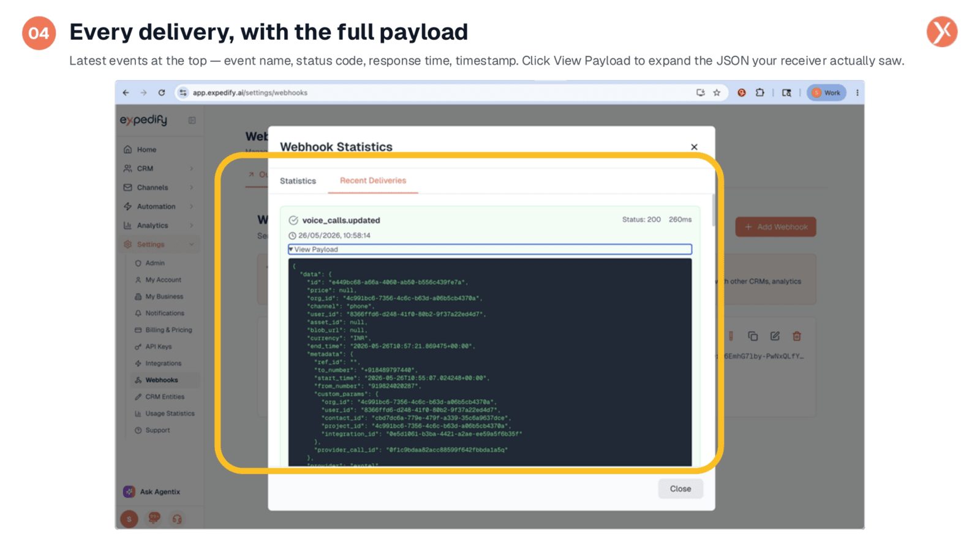Viewport: 980px width, 551px height.
Task: Select the Recent Deliveries tab
Action: 373,181
